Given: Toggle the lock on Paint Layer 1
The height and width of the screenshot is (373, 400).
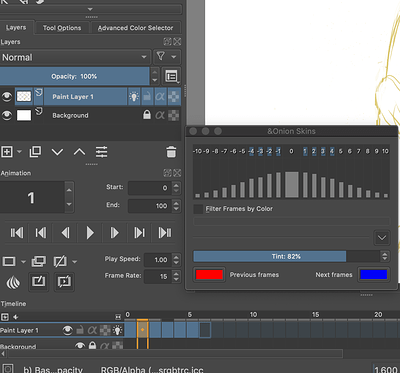Looking at the screenshot, I should pos(147,97).
